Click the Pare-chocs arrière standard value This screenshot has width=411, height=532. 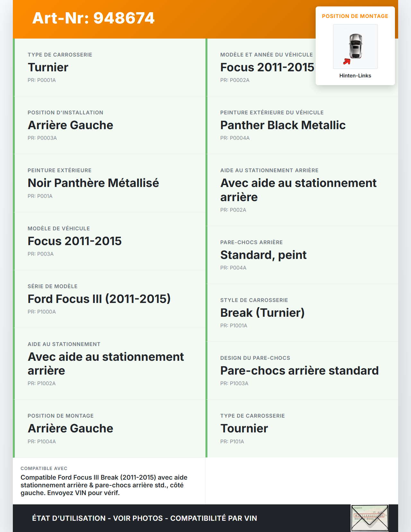point(299,370)
